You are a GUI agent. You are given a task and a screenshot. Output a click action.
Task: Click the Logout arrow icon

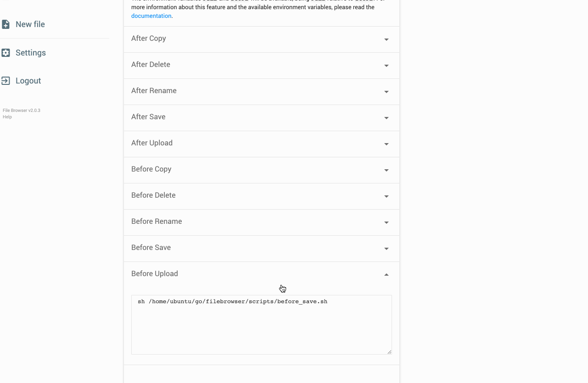click(x=6, y=81)
